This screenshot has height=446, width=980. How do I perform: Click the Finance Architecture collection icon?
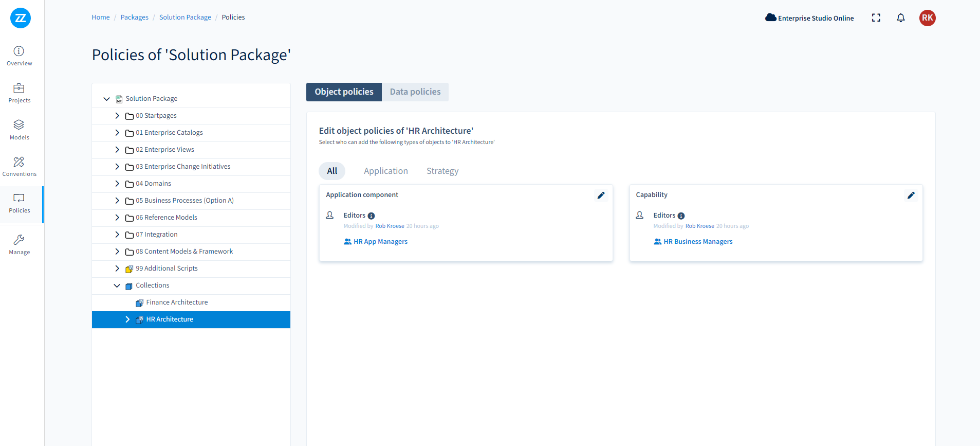[139, 303]
